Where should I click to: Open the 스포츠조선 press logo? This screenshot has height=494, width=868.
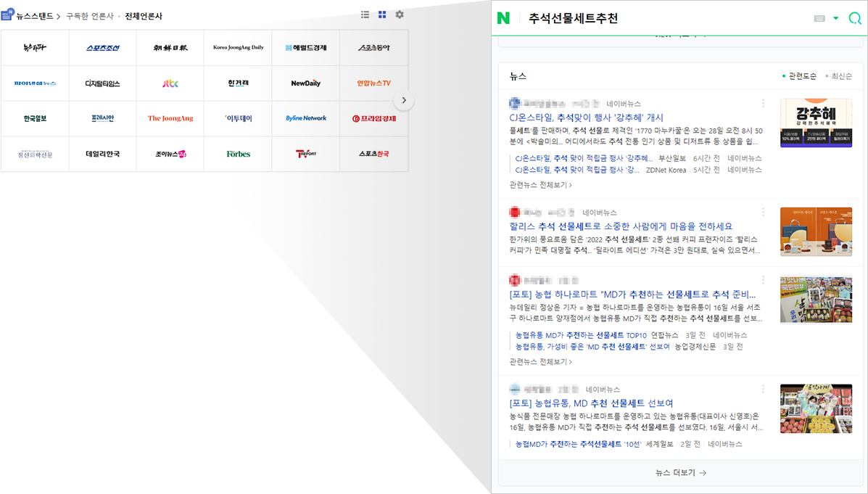pos(103,48)
